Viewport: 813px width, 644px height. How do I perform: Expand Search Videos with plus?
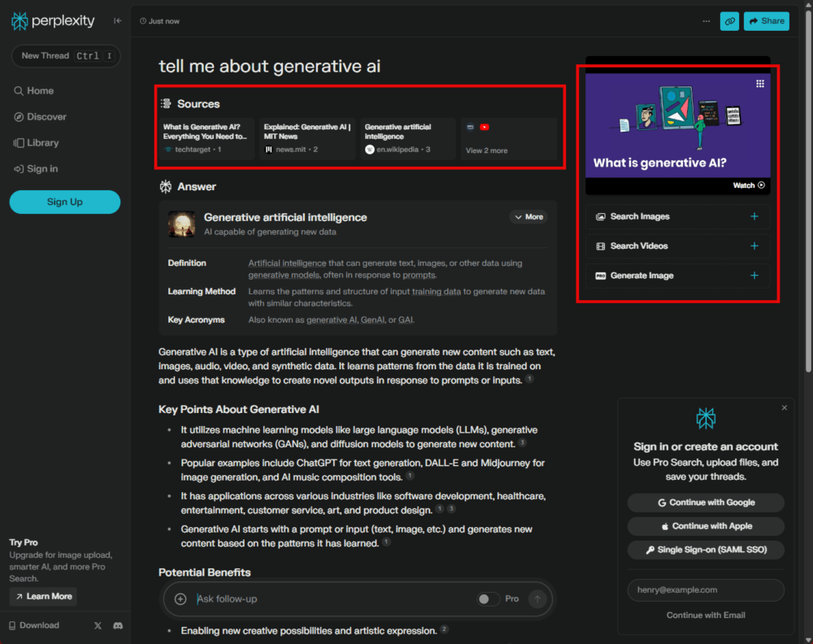click(754, 246)
